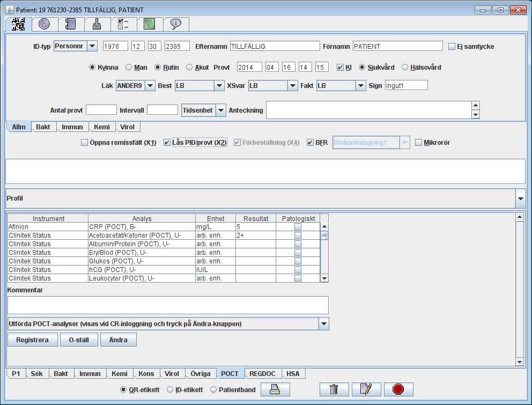Click the printer icon button
This screenshot has height=405, width=532.
[275, 389]
